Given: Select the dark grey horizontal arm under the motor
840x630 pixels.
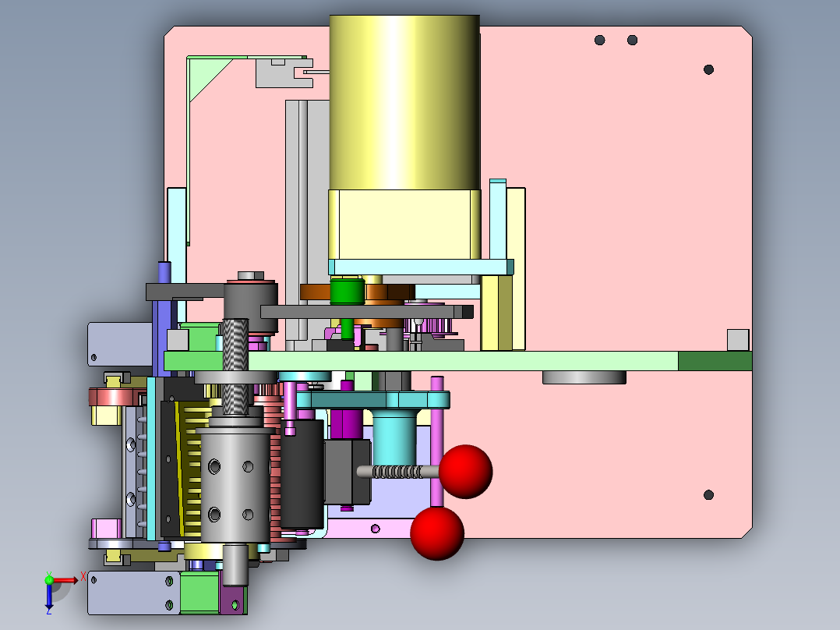Looking at the screenshot, I should click(367, 312).
